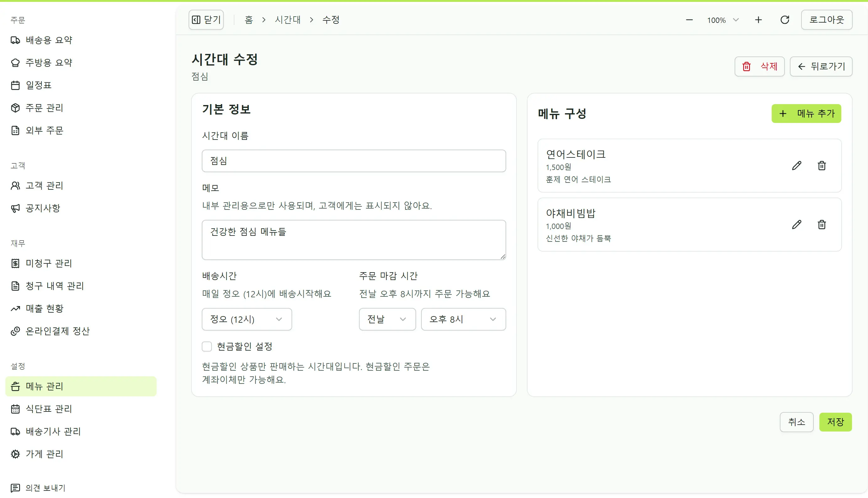Click the 로그아웃 button

(x=827, y=20)
